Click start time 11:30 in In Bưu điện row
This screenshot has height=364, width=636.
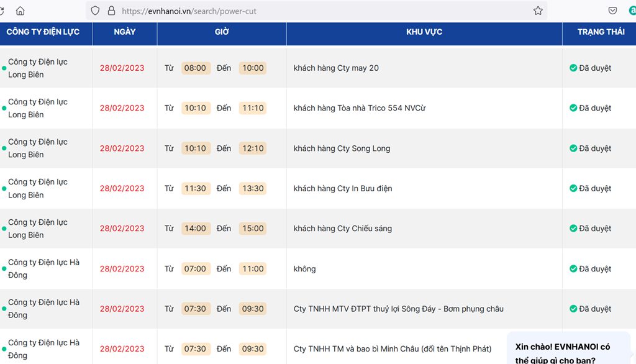click(196, 188)
